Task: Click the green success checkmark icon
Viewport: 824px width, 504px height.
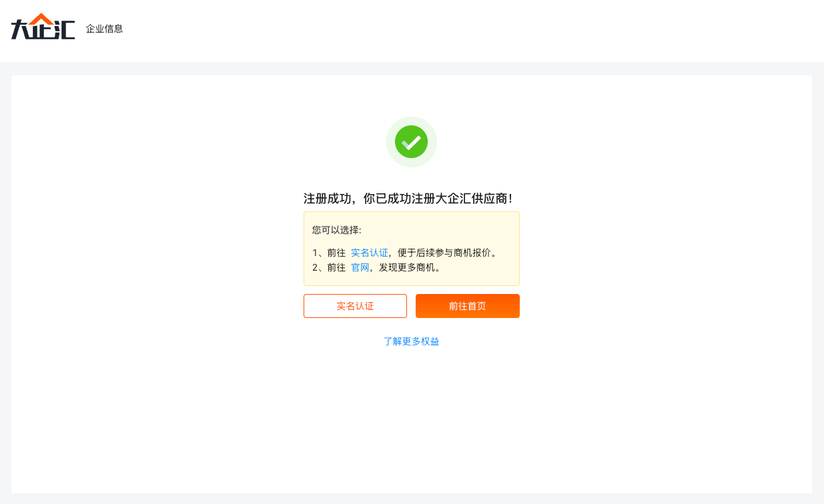Action: (x=412, y=142)
